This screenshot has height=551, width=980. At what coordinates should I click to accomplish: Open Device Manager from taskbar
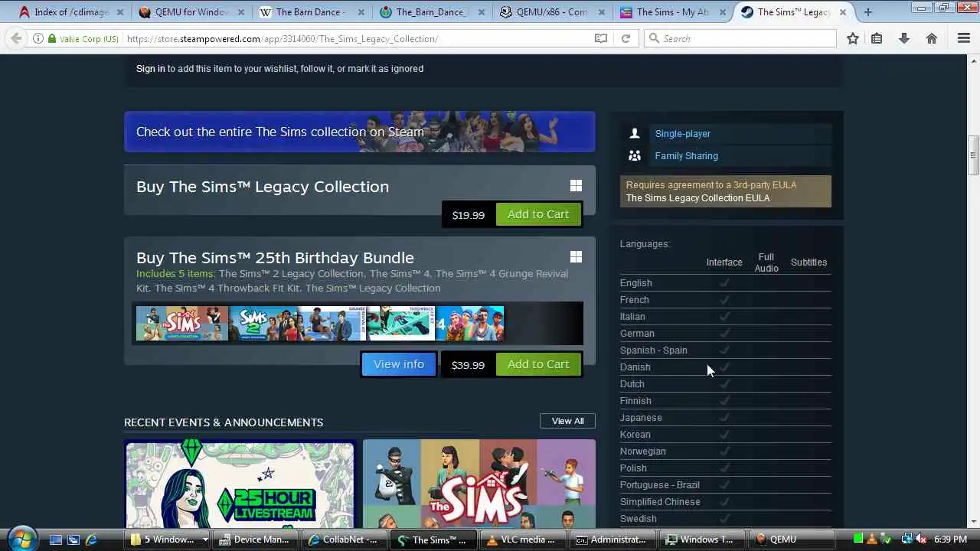point(254,540)
